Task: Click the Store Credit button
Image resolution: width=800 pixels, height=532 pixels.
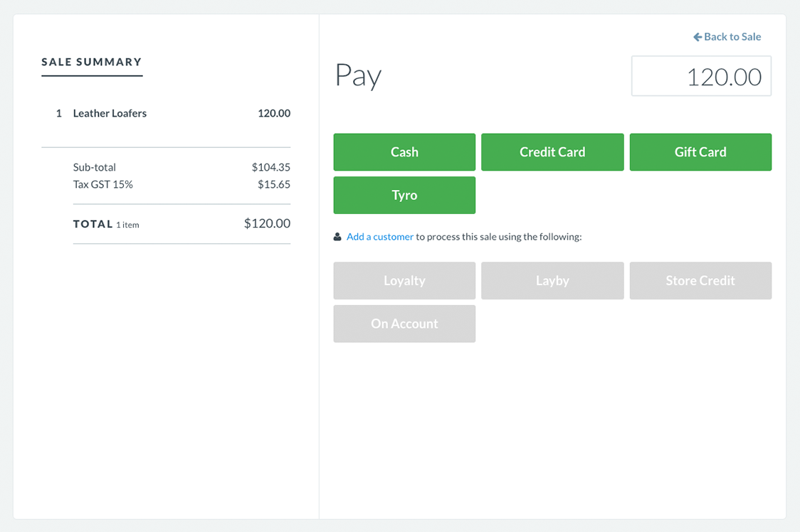Action: 700,280
